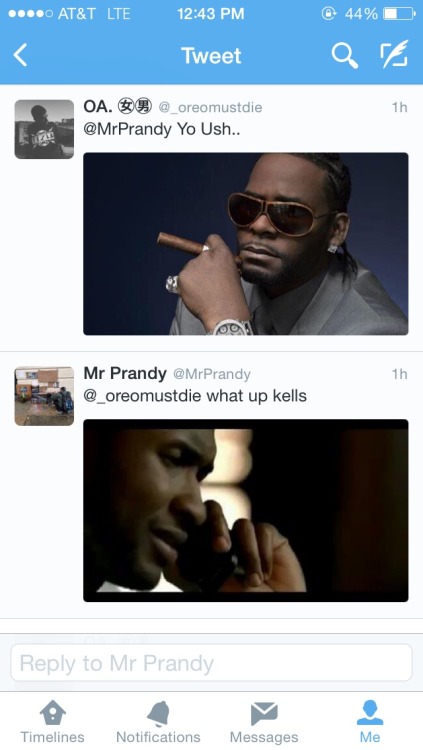Open search with magnifier icon
Viewport: 423px width, 750px height.
point(345,55)
